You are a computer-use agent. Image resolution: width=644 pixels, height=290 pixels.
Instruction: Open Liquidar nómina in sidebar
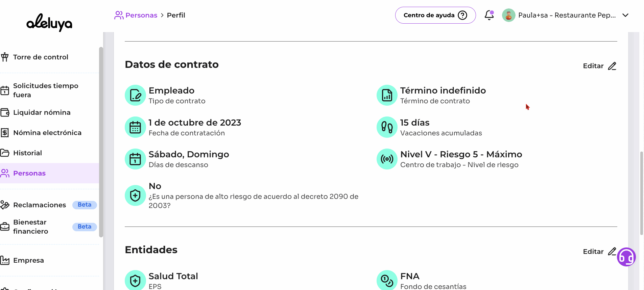42,112
